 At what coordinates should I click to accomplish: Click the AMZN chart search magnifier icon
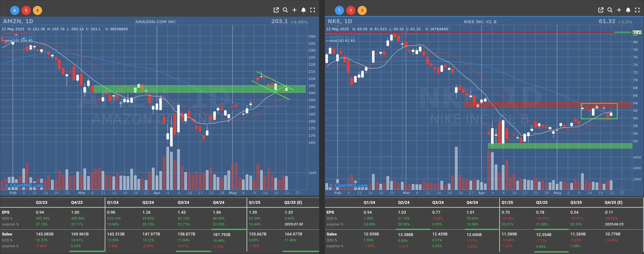285,10
